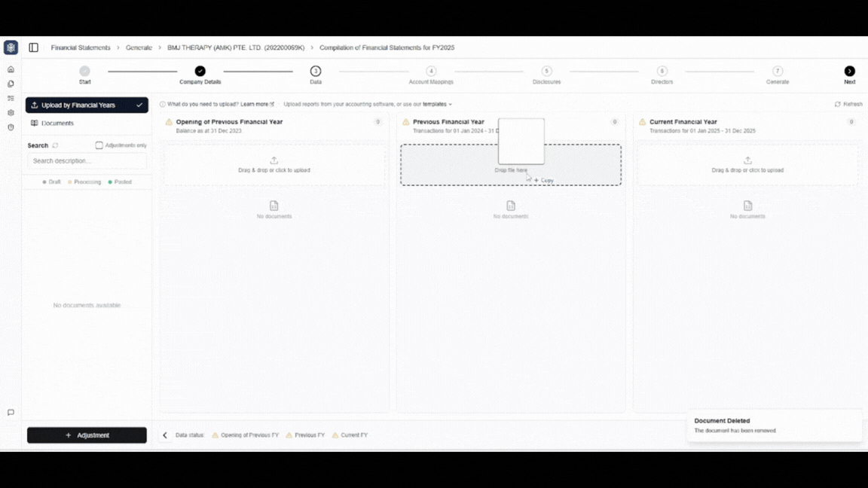868x488 pixels.
Task: Collapse the data status bar with left chevron
Action: pos(165,435)
